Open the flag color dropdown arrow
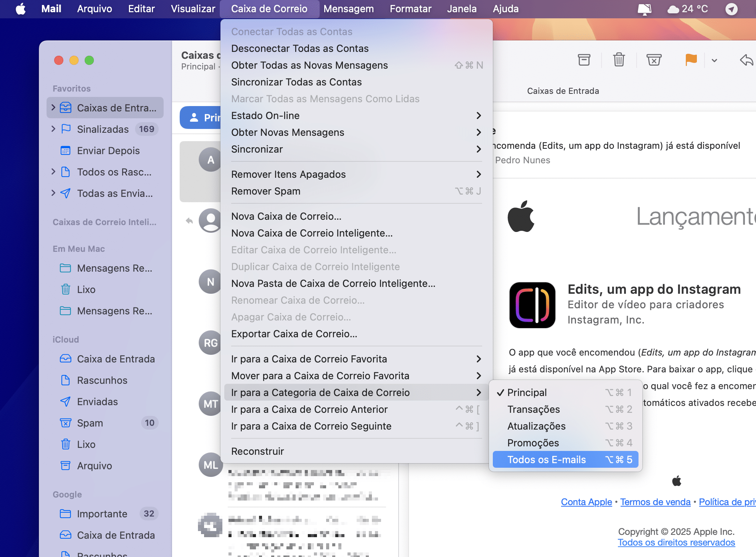This screenshot has width=756, height=557. [x=714, y=60]
